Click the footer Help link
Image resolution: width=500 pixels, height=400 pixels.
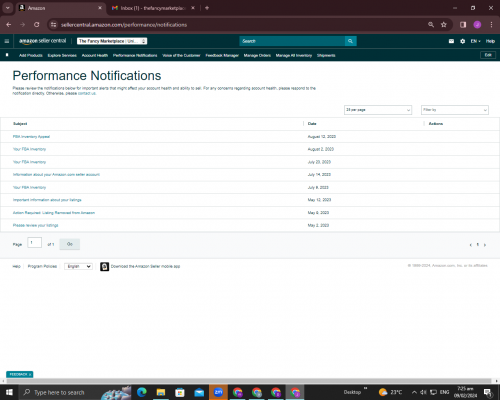coord(16,266)
